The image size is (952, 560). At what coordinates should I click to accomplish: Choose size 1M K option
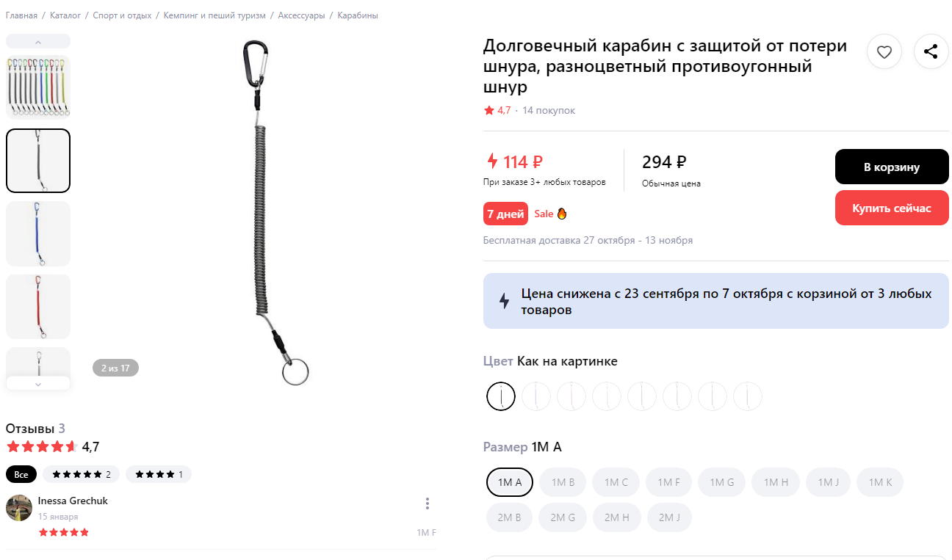coord(880,482)
